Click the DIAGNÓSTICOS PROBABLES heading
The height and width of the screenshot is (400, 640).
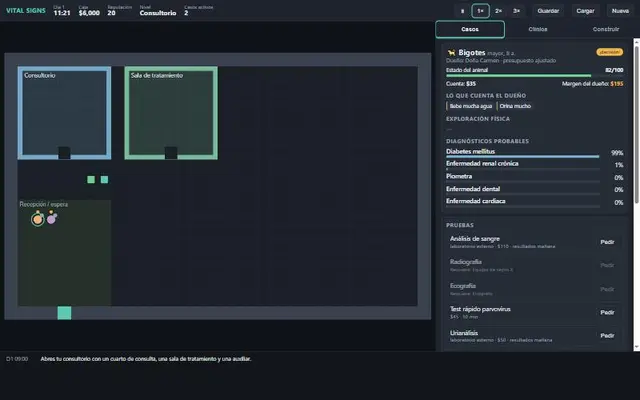(487, 141)
